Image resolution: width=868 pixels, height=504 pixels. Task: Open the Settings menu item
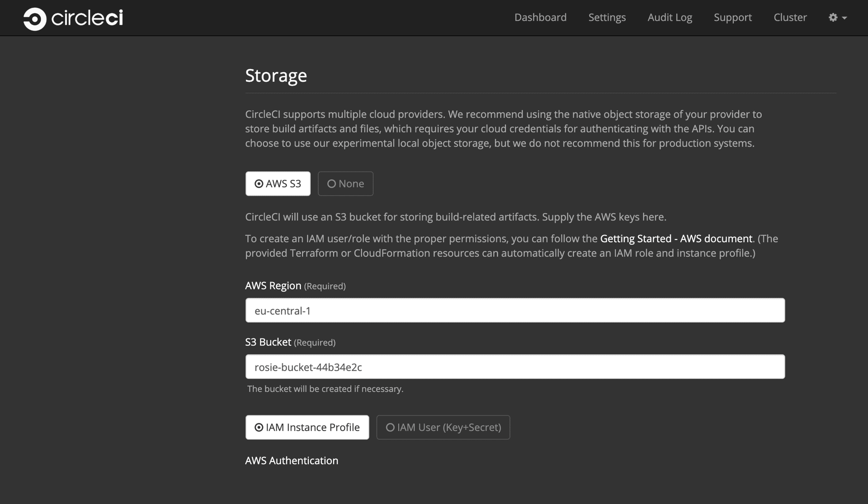tap(607, 18)
